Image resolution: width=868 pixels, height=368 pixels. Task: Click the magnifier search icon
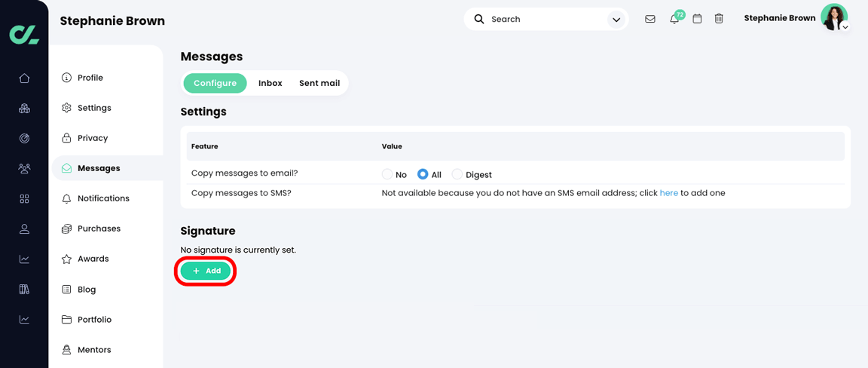pyautogui.click(x=479, y=19)
